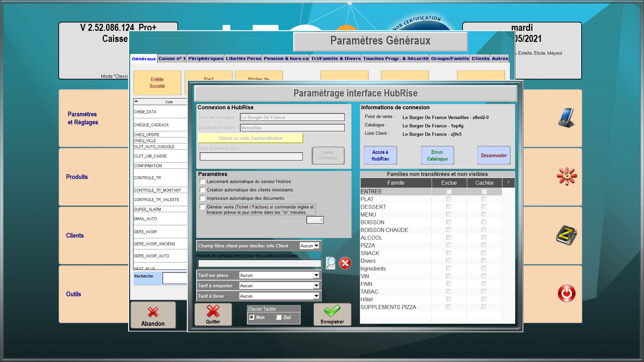Open Touches Progr. & Sécurité tab
The width and height of the screenshot is (644, 362).
tap(396, 58)
